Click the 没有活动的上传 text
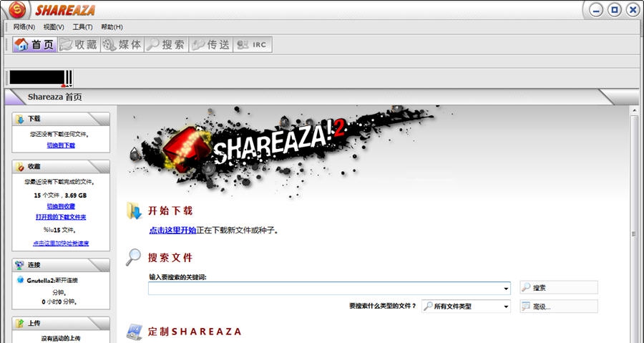Screen dimensions: 644x343 coord(61,339)
